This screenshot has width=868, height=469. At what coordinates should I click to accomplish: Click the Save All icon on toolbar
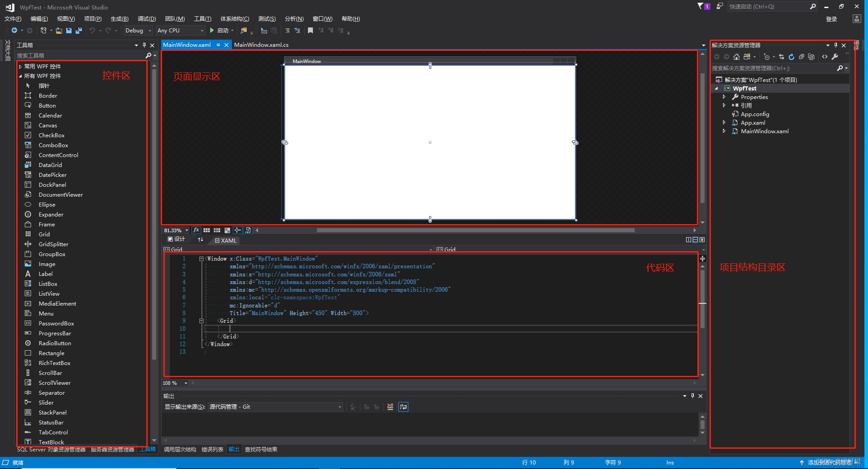[78, 30]
